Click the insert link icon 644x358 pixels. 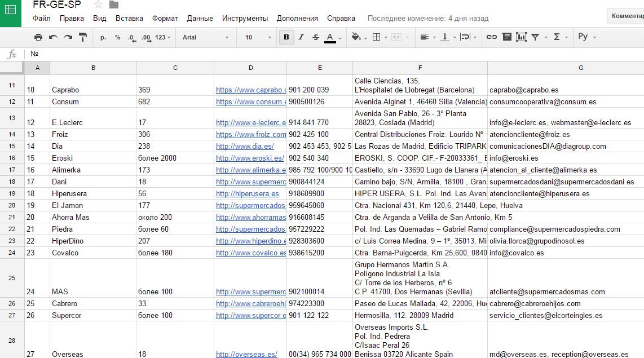pos(492,37)
